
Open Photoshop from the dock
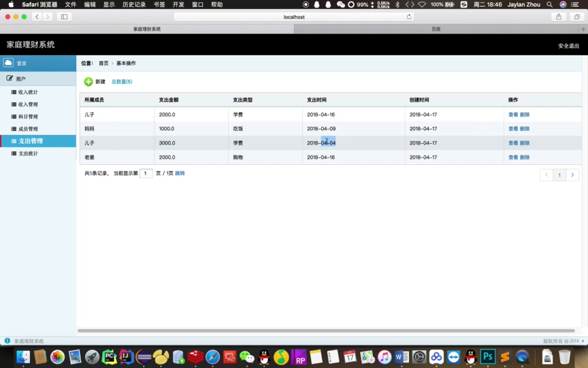click(x=487, y=356)
